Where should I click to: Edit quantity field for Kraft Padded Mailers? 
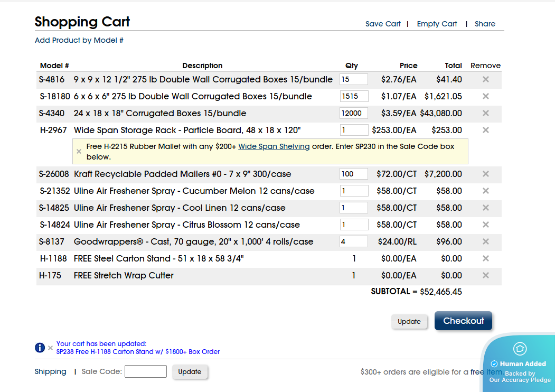coord(353,174)
